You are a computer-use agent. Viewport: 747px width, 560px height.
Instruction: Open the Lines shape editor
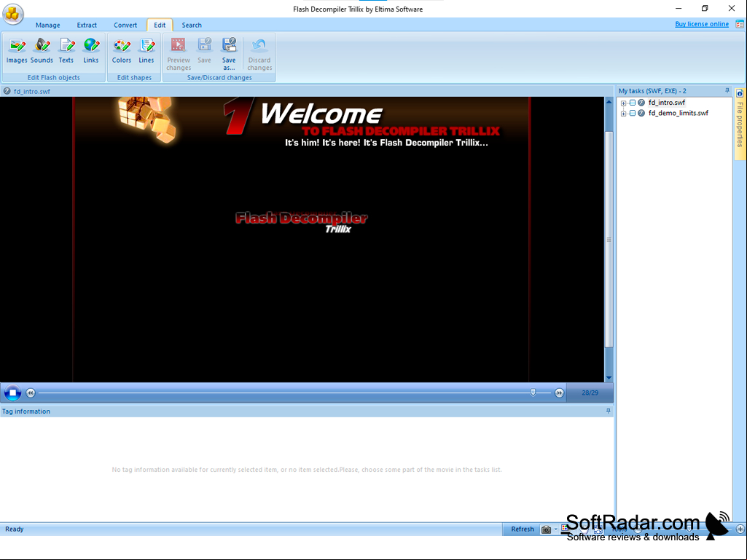click(146, 51)
